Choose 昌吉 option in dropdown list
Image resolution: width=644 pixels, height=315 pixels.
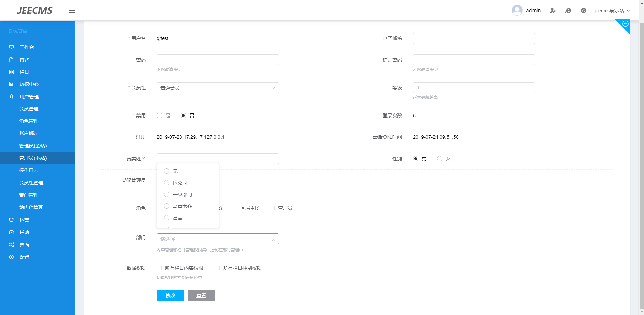coord(188,218)
